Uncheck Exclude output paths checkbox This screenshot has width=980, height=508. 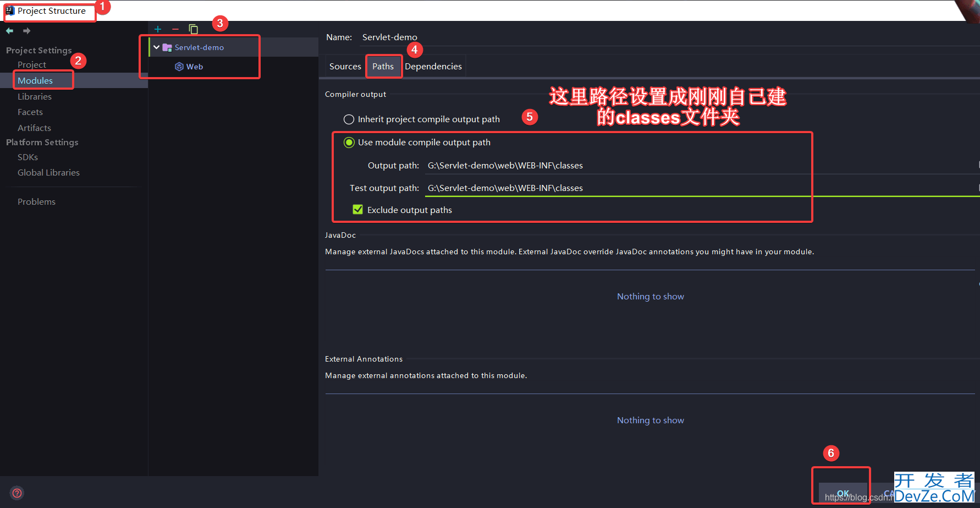pos(357,210)
